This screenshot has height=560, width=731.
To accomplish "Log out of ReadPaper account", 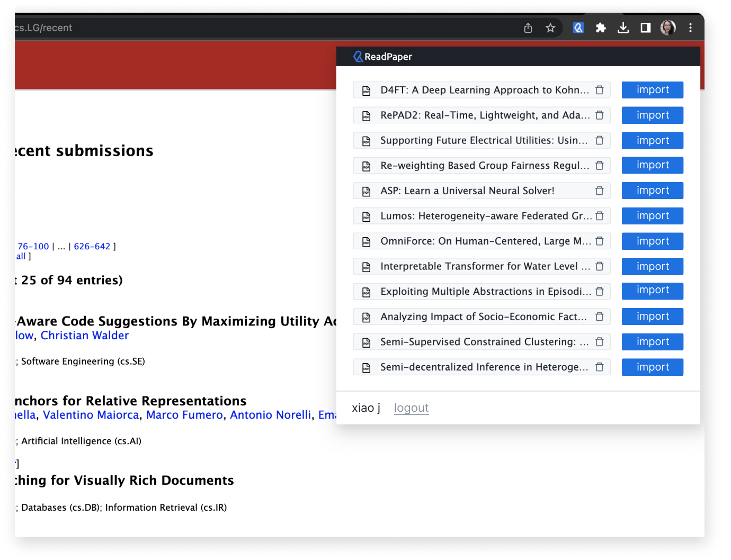I will 411,408.
